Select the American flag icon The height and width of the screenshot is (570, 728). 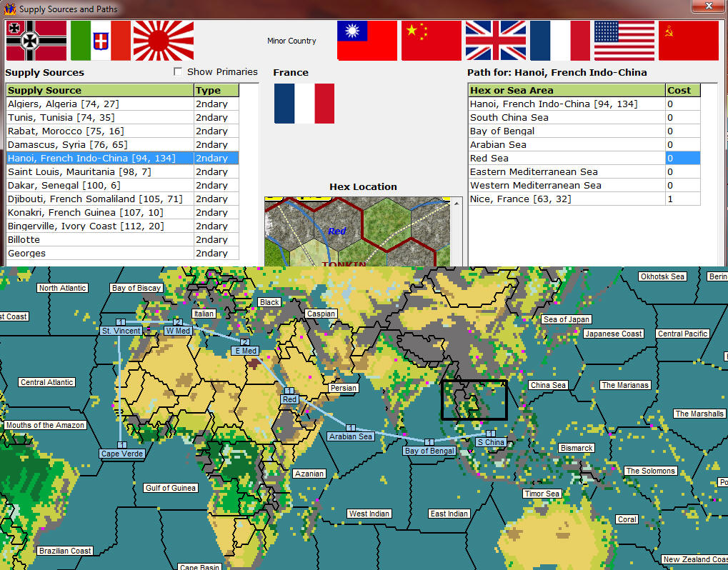623,41
